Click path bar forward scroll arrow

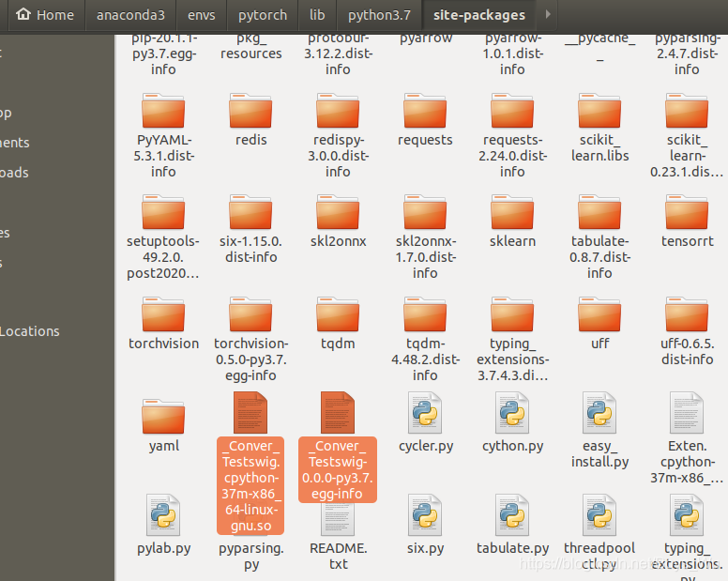[x=548, y=14]
